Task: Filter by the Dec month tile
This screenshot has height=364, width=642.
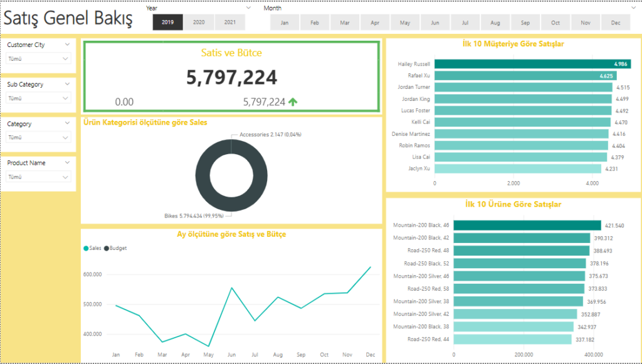Action: pyautogui.click(x=616, y=23)
